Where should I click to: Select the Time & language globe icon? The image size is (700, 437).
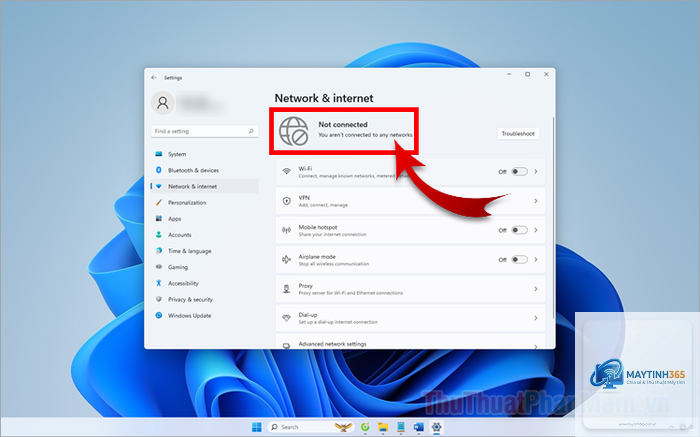coord(158,251)
